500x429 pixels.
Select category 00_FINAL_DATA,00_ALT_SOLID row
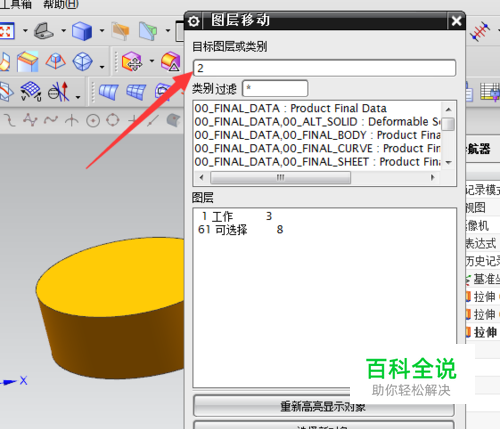[x=318, y=122]
